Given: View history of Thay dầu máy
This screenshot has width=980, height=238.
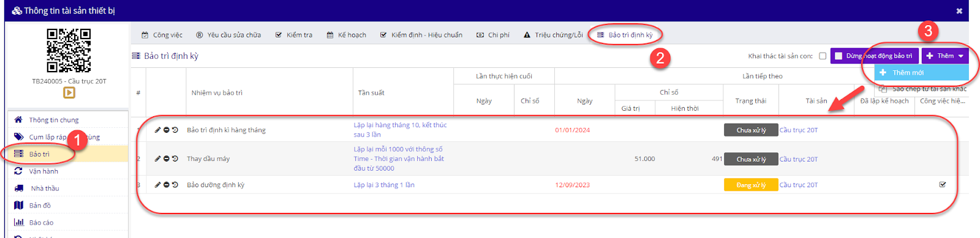Looking at the screenshot, I should [x=175, y=158].
